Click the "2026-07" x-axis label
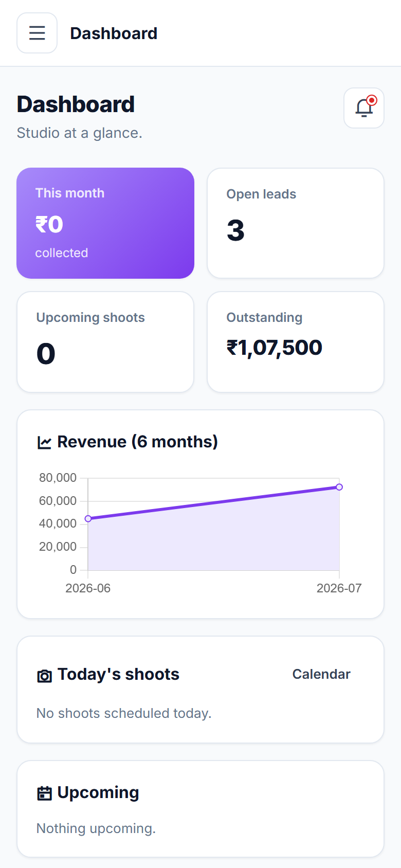401x868 pixels. pyautogui.click(x=339, y=588)
